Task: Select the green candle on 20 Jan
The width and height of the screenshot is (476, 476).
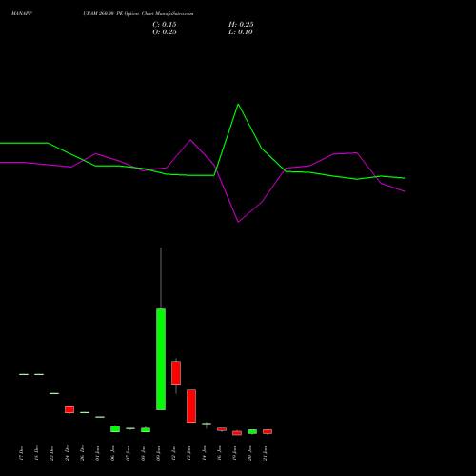Action: coord(252,431)
